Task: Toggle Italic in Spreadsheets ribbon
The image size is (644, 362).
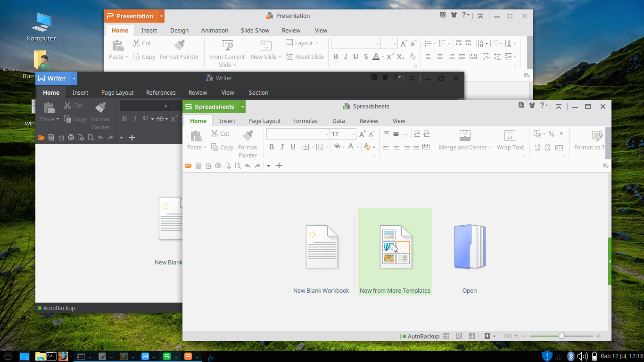Action: 282,147
